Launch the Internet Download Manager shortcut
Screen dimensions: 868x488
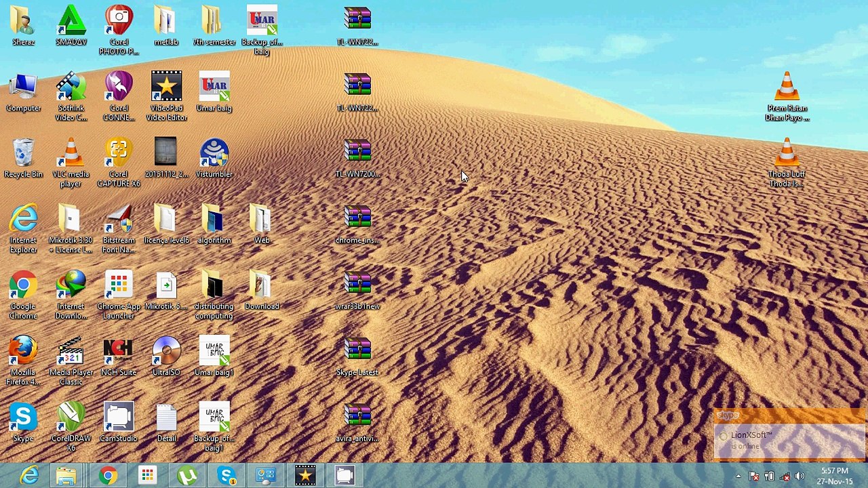[71, 296]
